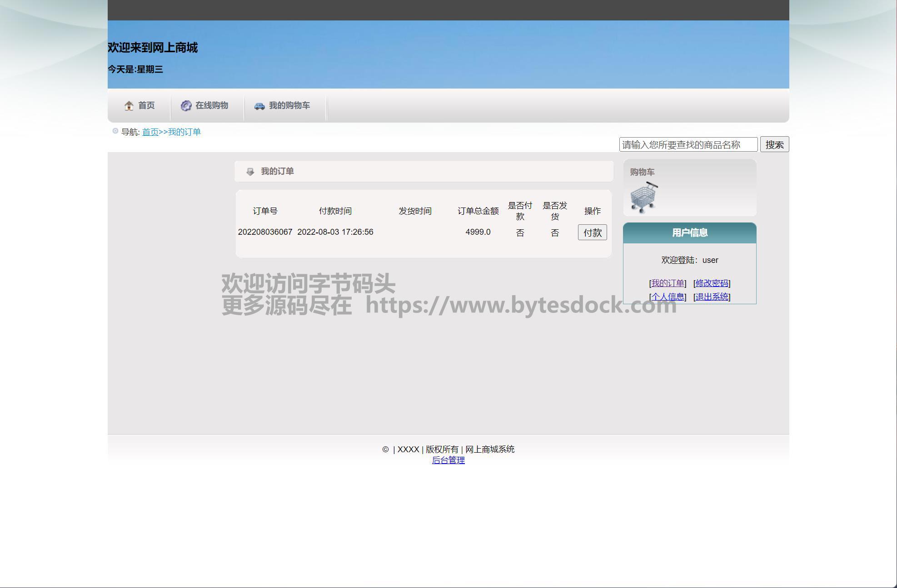The width and height of the screenshot is (897, 588).
Task: Click the house icon beside 首页
Action: (x=129, y=106)
